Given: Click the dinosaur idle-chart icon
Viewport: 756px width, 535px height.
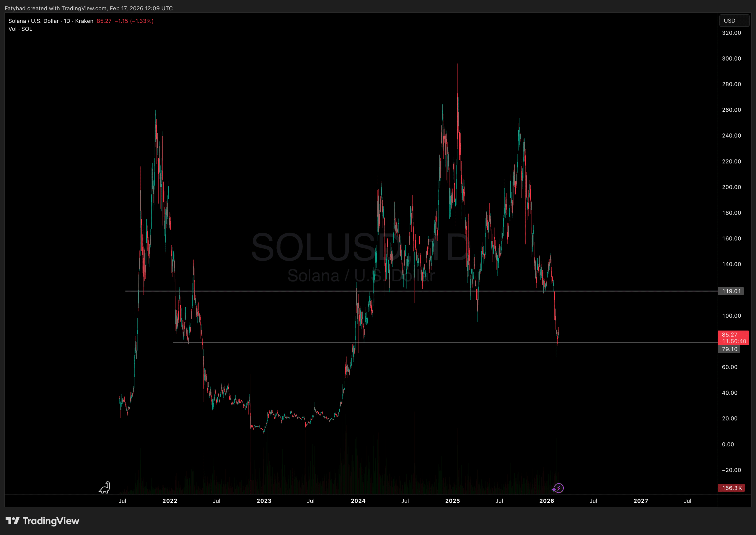Looking at the screenshot, I should coord(104,487).
